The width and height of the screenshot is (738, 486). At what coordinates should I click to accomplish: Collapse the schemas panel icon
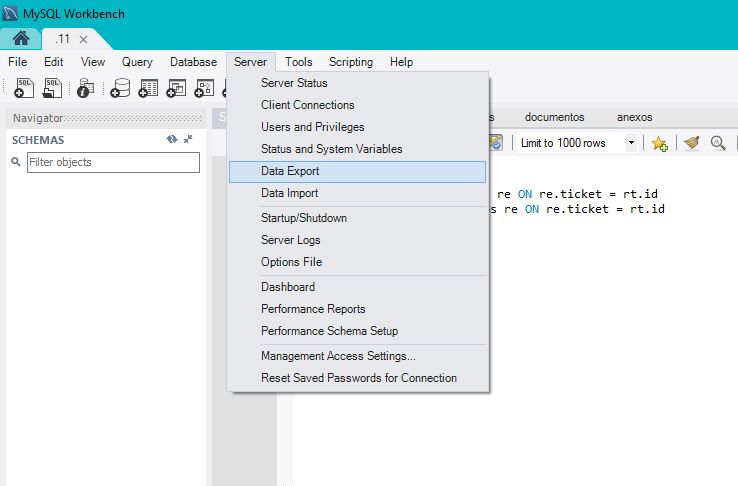point(188,139)
